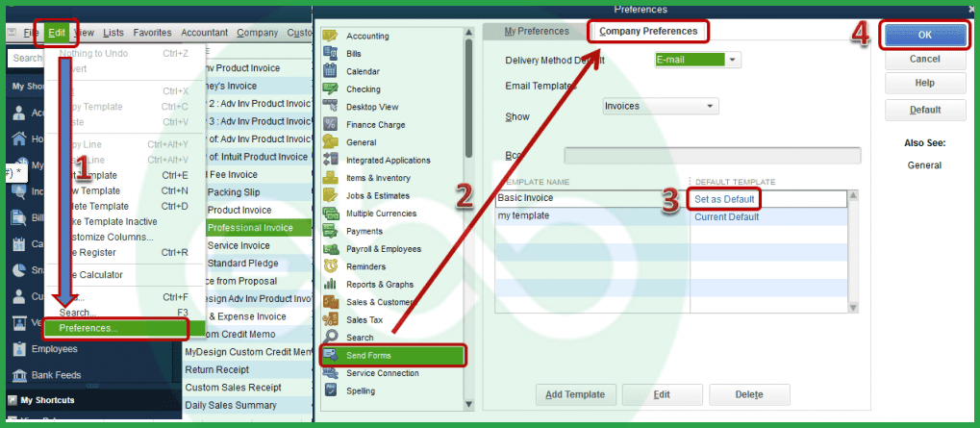
Task: Select the Bills preference icon
Action: (330, 54)
